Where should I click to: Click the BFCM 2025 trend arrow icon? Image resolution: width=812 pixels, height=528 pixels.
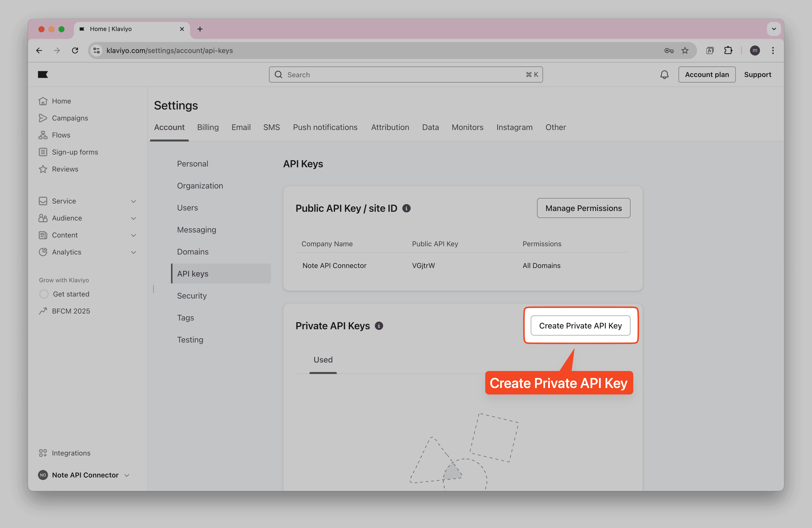(43, 311)
